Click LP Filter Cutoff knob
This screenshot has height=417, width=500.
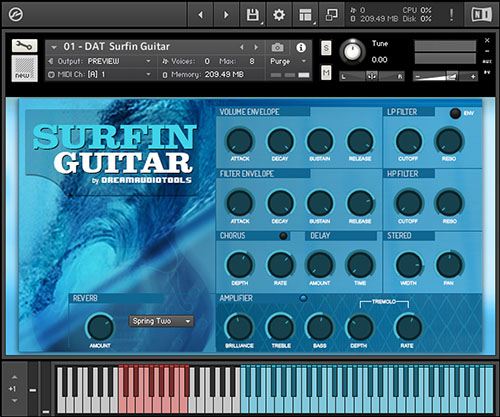tap(409, 141)
